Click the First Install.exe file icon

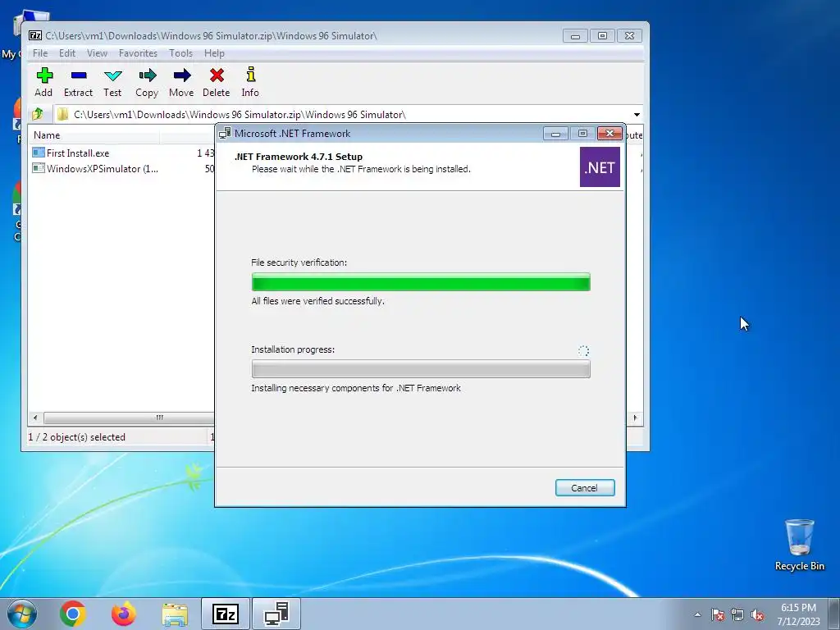pyautogui.click(x=38, y=153)
